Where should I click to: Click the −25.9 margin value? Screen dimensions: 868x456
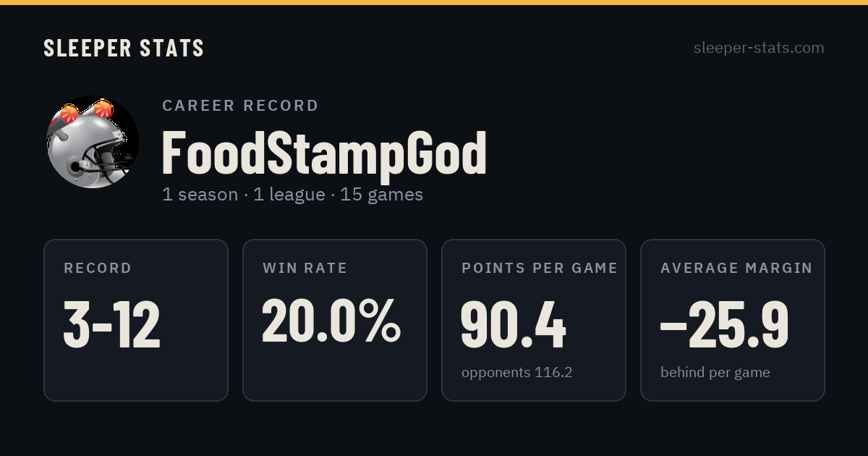(x=725, y=325)
